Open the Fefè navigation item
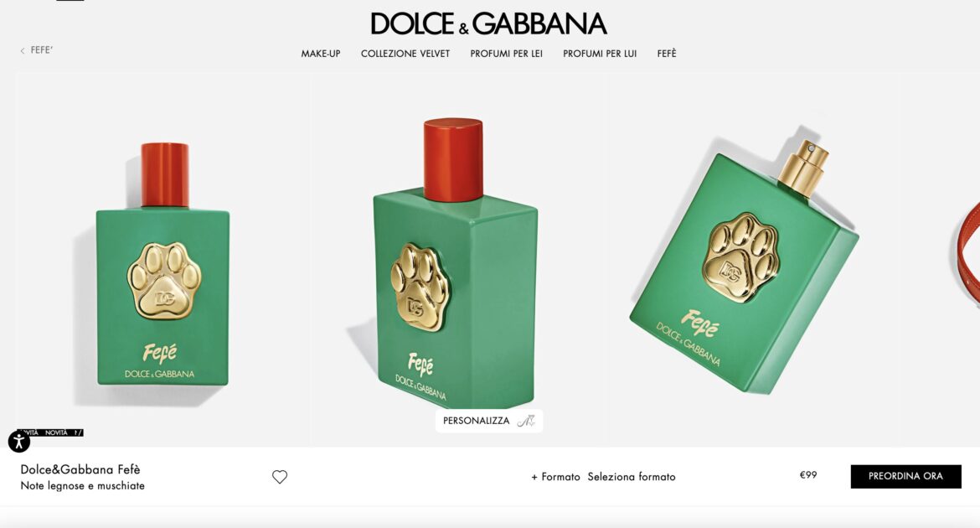 pyautogui.click(x=666, y=54)
